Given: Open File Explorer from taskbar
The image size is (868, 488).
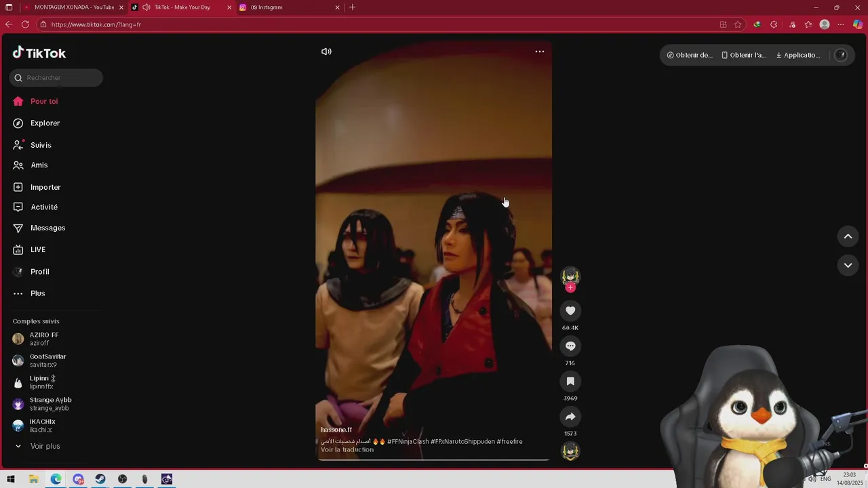Looking at the screenshot, I should pyautogui.click(x=33, y=479).
